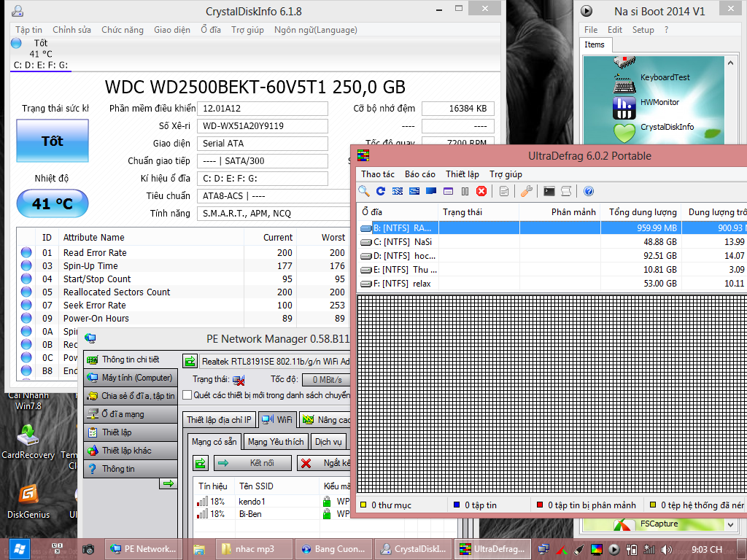The width and height of the screenshot is (747, 560).
Task: Click the Tổng dung lượng column header
Action: (641, 212)
